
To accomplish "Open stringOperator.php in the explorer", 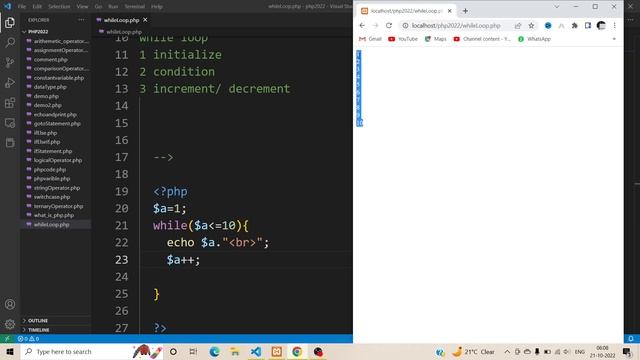I will (x=57, y=188).
